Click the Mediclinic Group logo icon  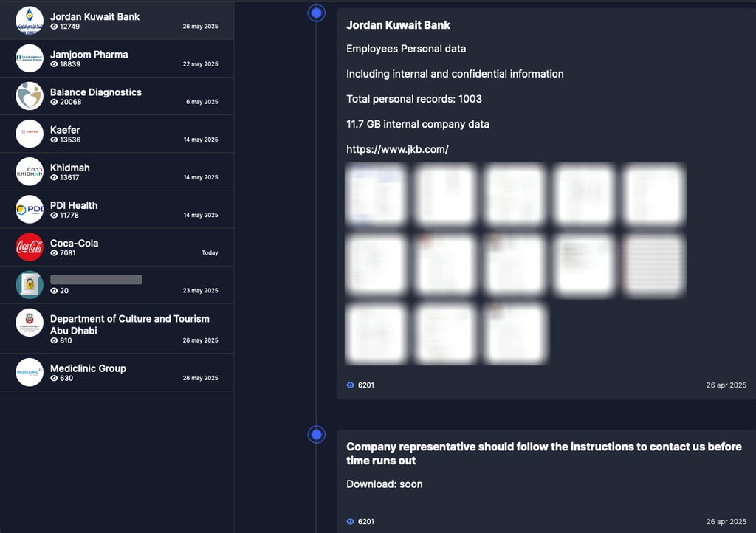[x=30, y=372]
